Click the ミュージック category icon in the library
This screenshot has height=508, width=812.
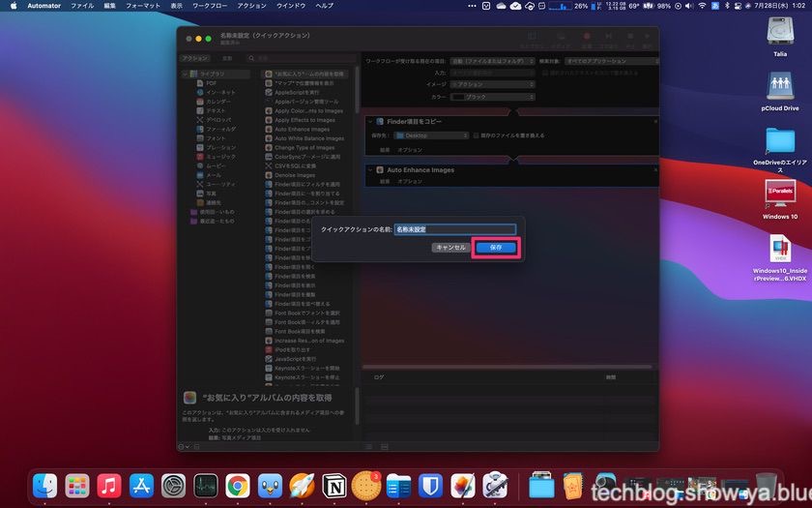[x=200, y=156]
